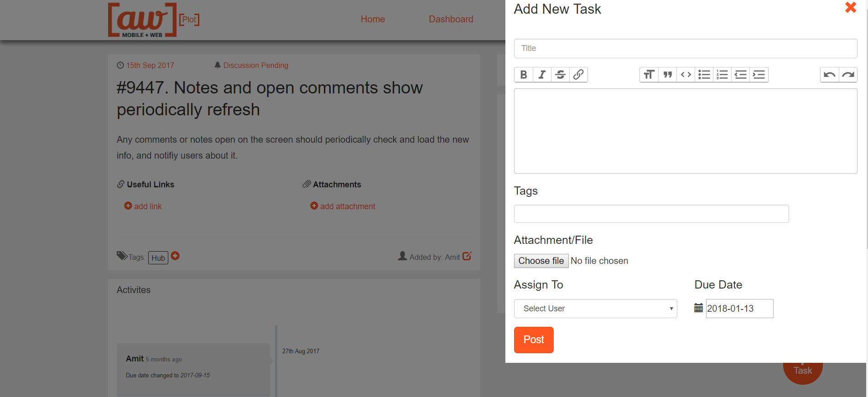Viewport: 868px width, 397px height.
Task: Click the 'Useful Links' heading
Action: [151, 185]
